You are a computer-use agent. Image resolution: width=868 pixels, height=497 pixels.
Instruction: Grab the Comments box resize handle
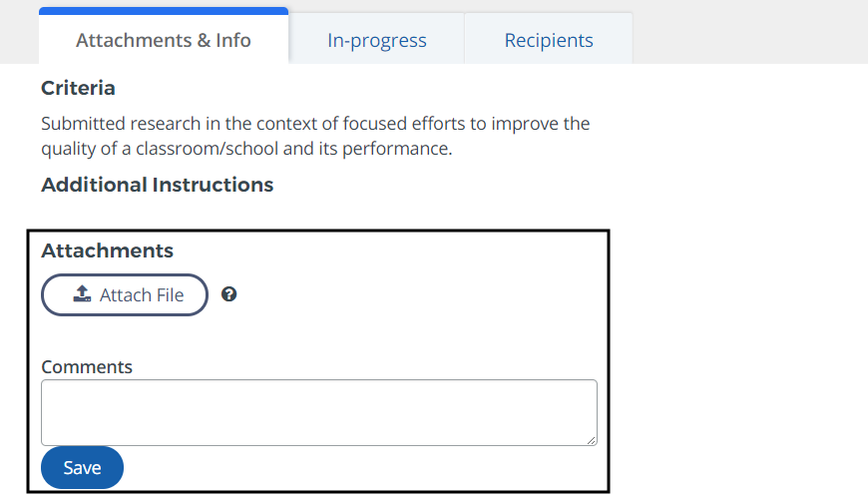click(x=592, y=439)
